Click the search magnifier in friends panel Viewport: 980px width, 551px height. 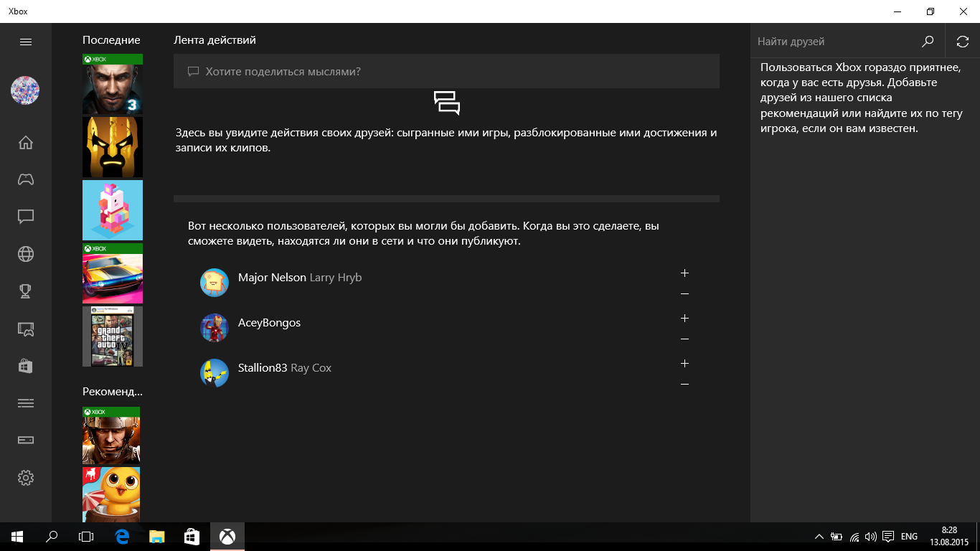(928, 42)
